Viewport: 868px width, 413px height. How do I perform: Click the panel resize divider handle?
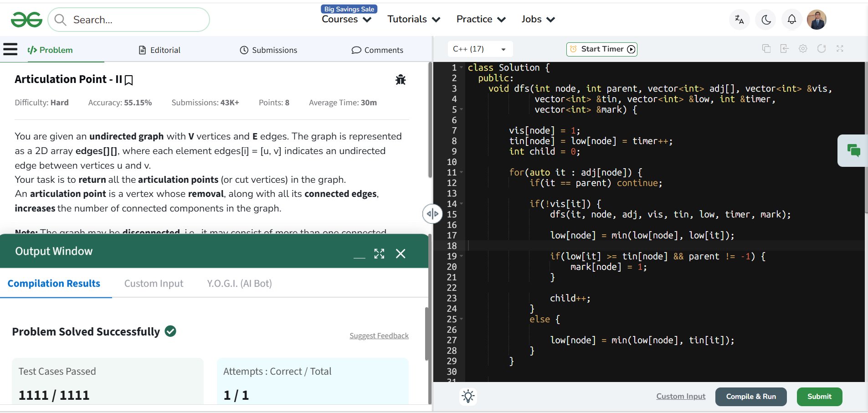[432, 213]
